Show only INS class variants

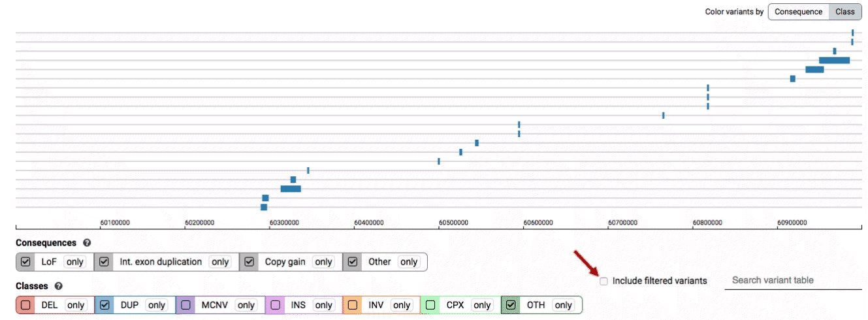323,305
